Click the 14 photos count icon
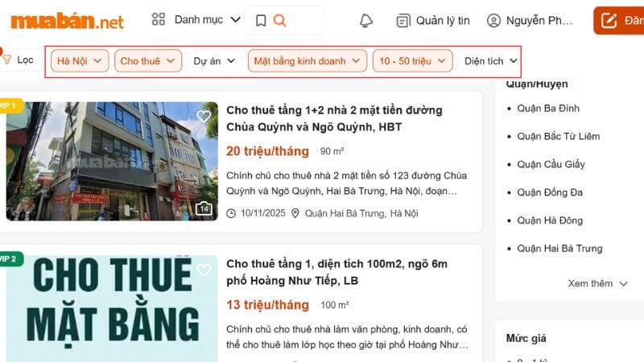The image size is (644, 362). pos(204,208)
